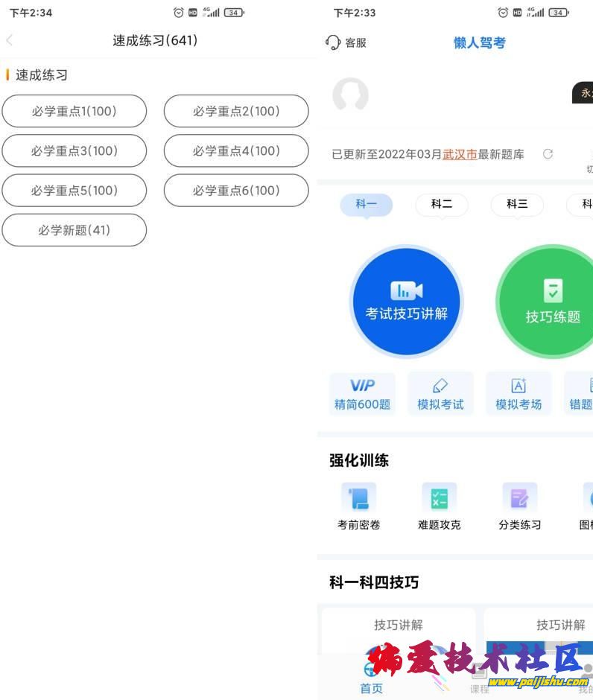Open 客服 headset support icon

(333, 42)
